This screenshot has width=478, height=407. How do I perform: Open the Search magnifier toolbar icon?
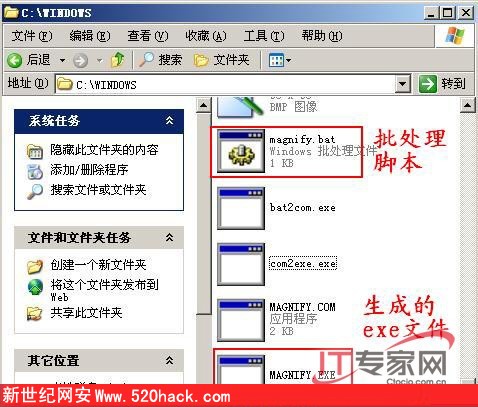[x=146, y=60]
